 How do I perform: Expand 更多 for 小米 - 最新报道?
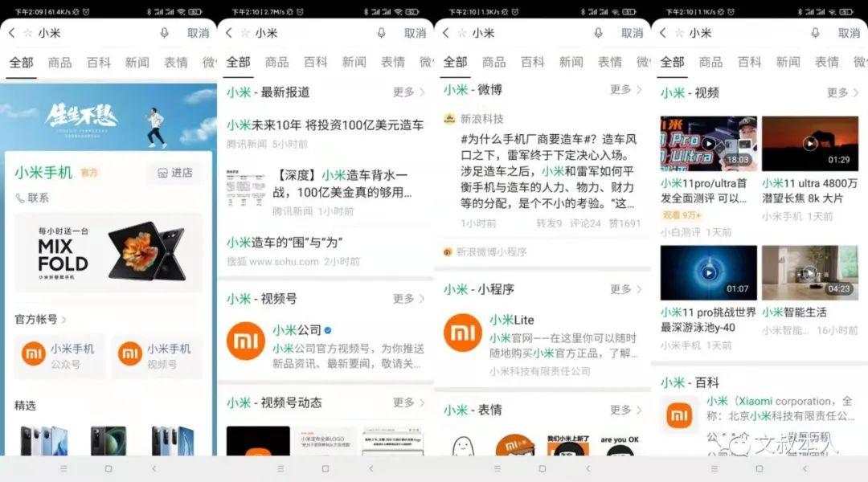(x=409, y=92)
